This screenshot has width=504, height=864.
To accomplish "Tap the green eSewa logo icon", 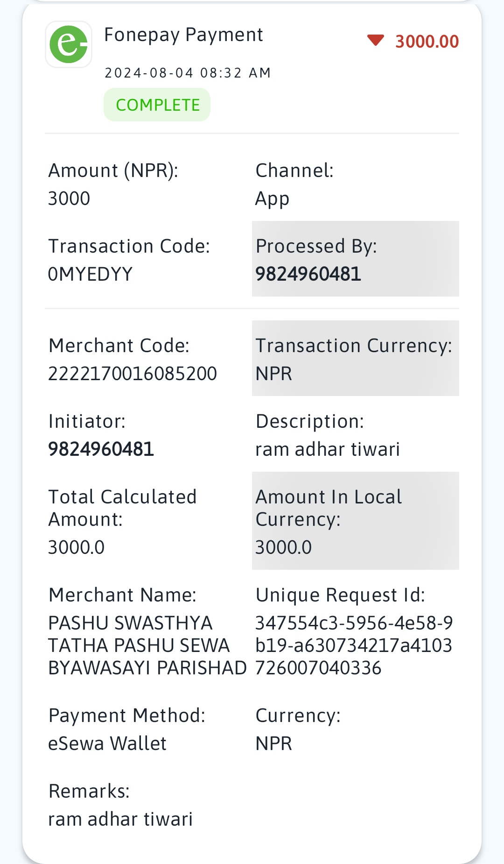I will pos(69,44).
